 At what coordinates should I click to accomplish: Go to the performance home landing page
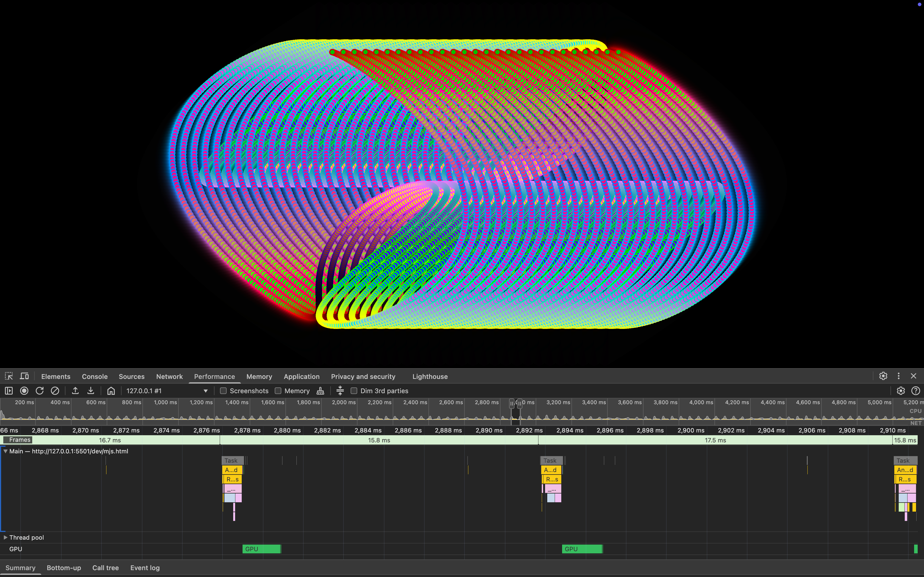111,391
